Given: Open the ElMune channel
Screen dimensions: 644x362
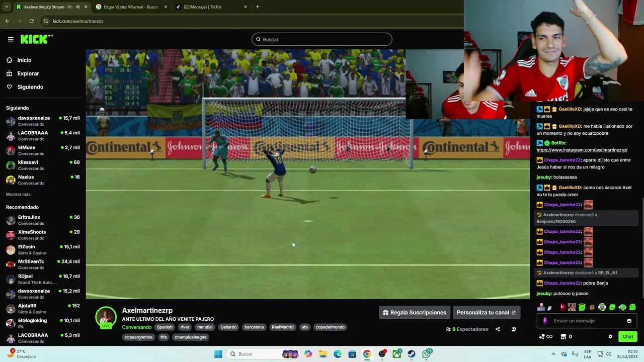Looking at the screenshot, I should click(43, 150).
